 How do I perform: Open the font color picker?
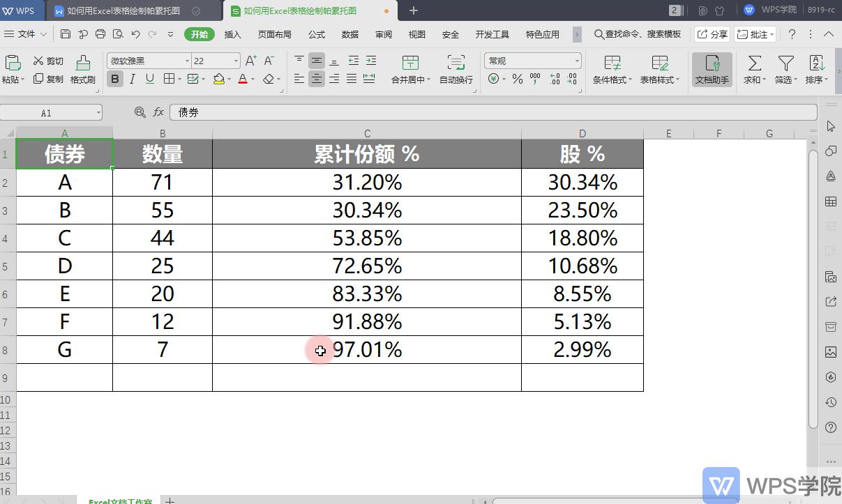tap(243, 79)
